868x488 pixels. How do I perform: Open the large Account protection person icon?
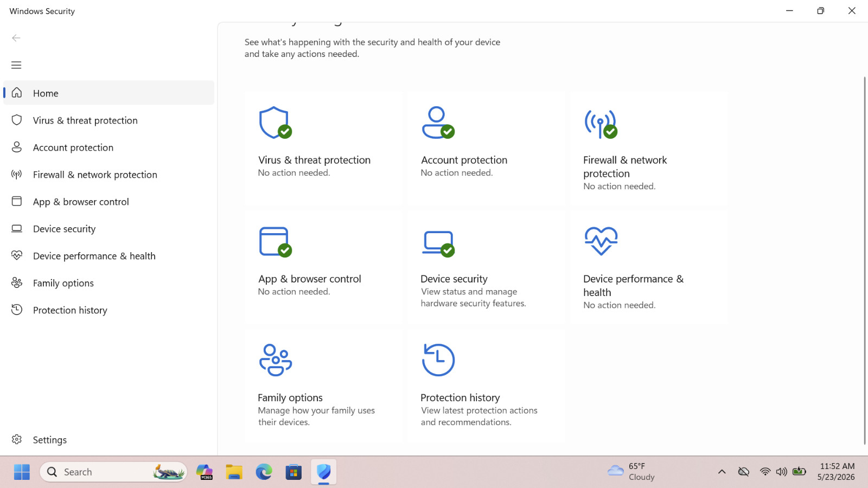point(438,123)
